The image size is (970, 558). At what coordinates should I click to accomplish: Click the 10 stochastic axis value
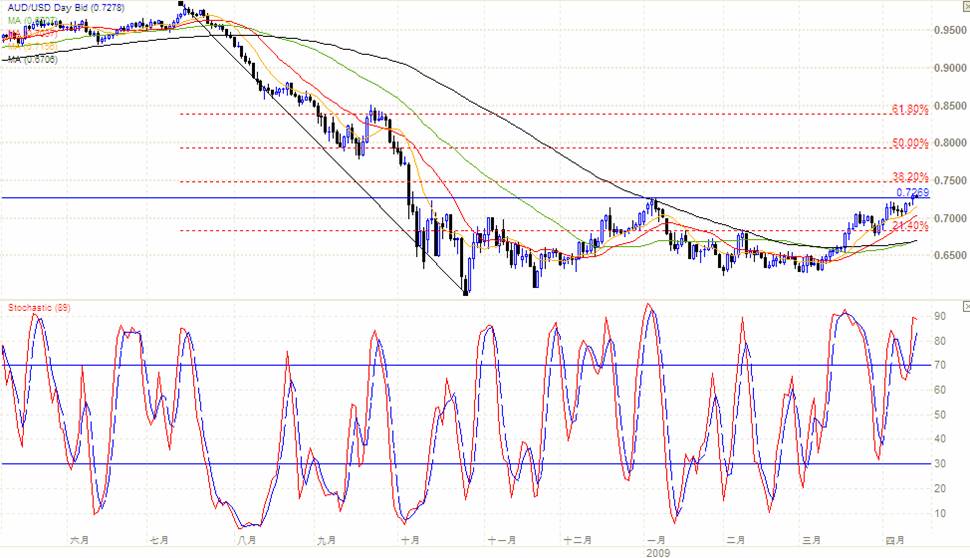pyautogui.click(x=940, y=513)
